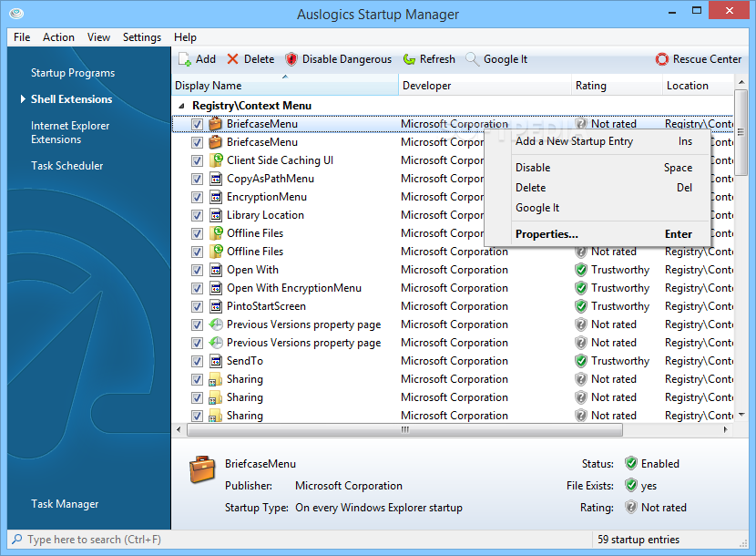Click the vertical scrollbar up arrow
Screen dimensions: 756x556
pos(741,82)
